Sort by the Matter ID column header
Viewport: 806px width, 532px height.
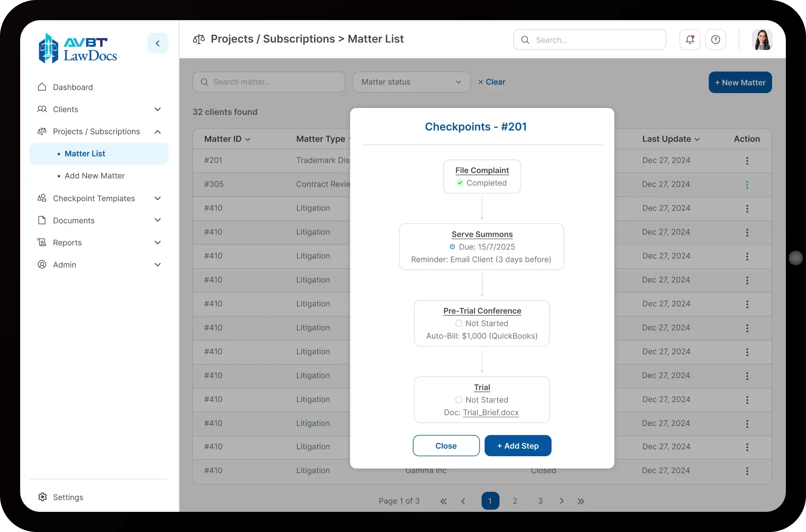(x=227, y=139)
